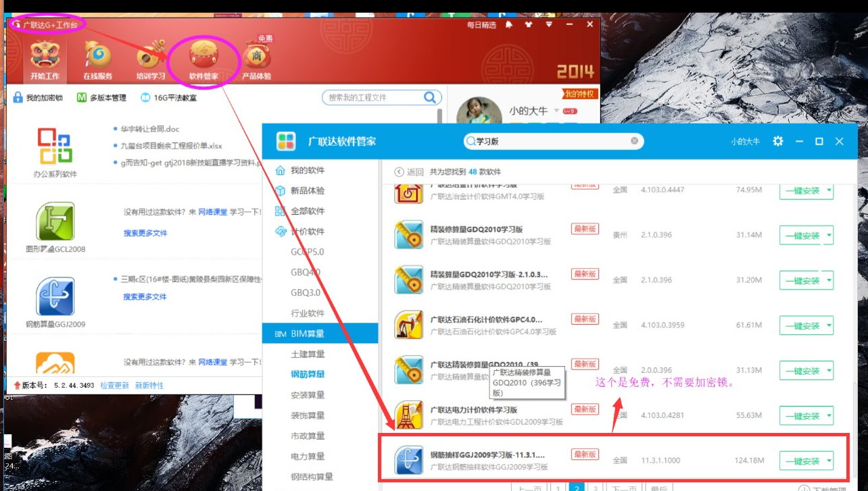Click the 石油石化计价软件GPC4.0 oil pump icon

409,325
